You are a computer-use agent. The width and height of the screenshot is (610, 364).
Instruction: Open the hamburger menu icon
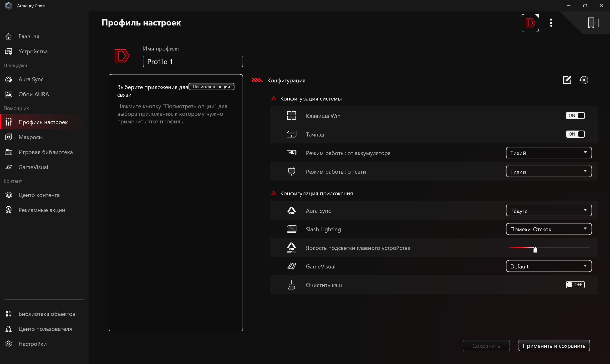9,20
